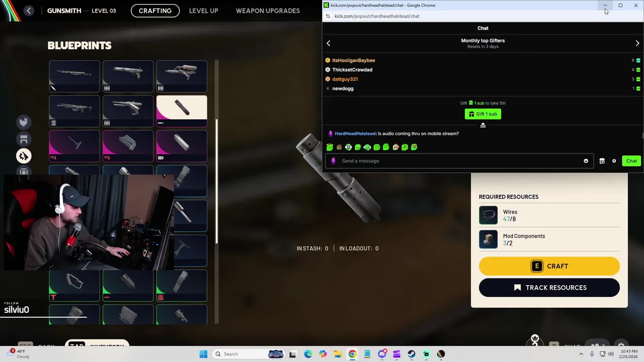The width and height of the screenshot is (644, 362).
Task: Open volume control in system tray
Action: tap(610, 354)
